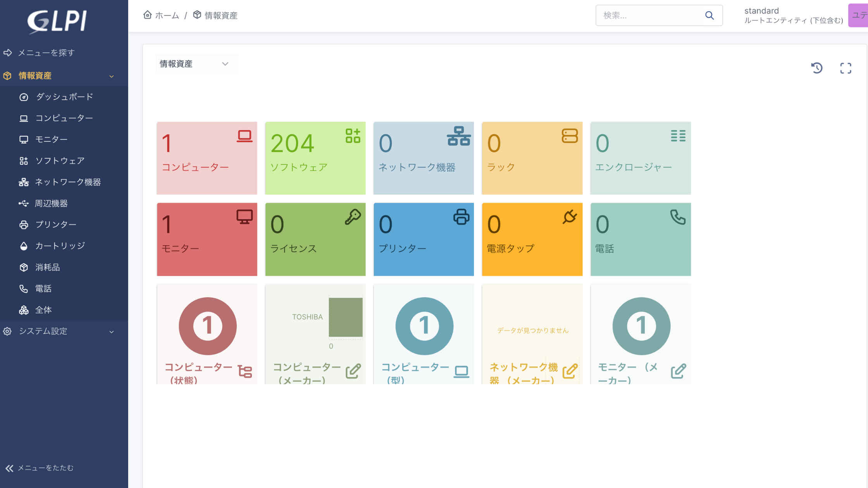868x488 pixels.
Task: Toggle fullscreen dashboard mode
Action: 846,68
